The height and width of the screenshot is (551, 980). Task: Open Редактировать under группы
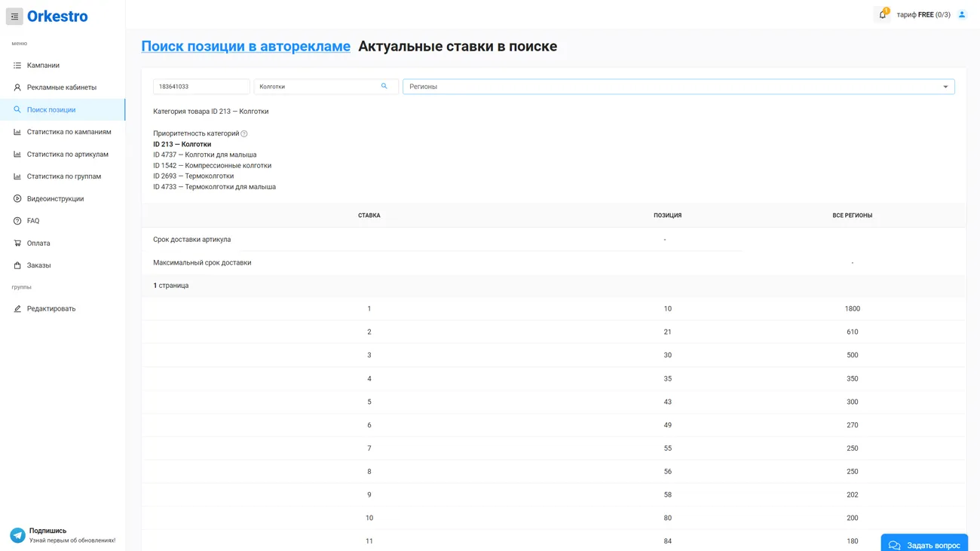click(x=51, y=309)
